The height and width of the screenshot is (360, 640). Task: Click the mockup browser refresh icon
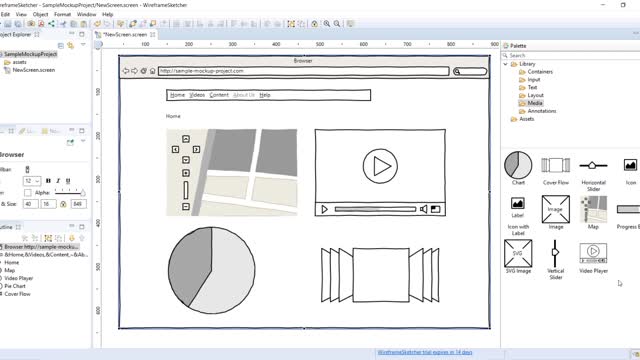pyautogui.click(x=144, y=71)
